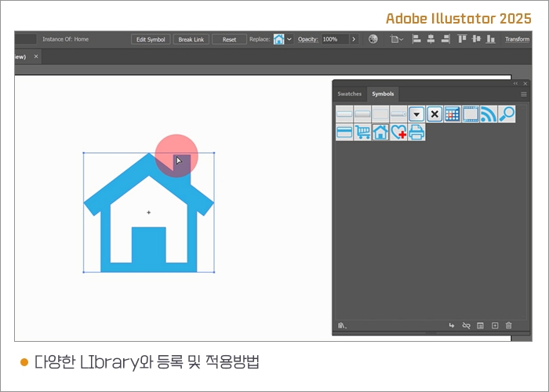Screen dimensions: 549x392
Task: Select the credit card symbol
Action: tap(344, 132)
